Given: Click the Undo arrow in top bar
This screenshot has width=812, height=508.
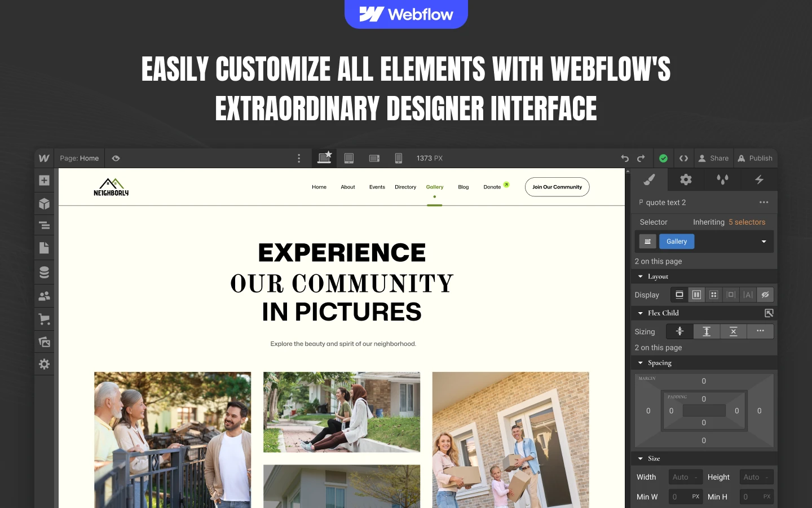Looking at the screenshot, I should point(624,159).
